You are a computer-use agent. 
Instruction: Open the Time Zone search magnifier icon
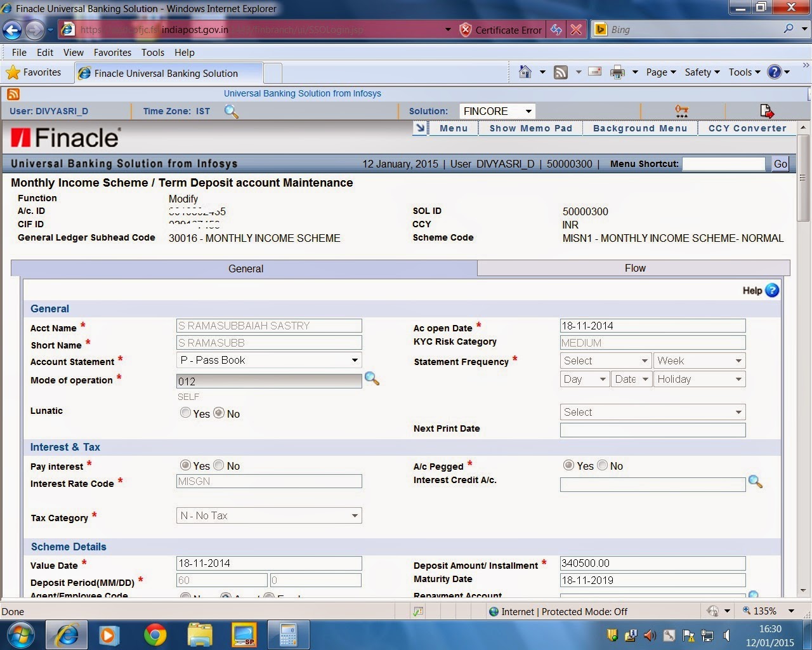click(232, 112)
